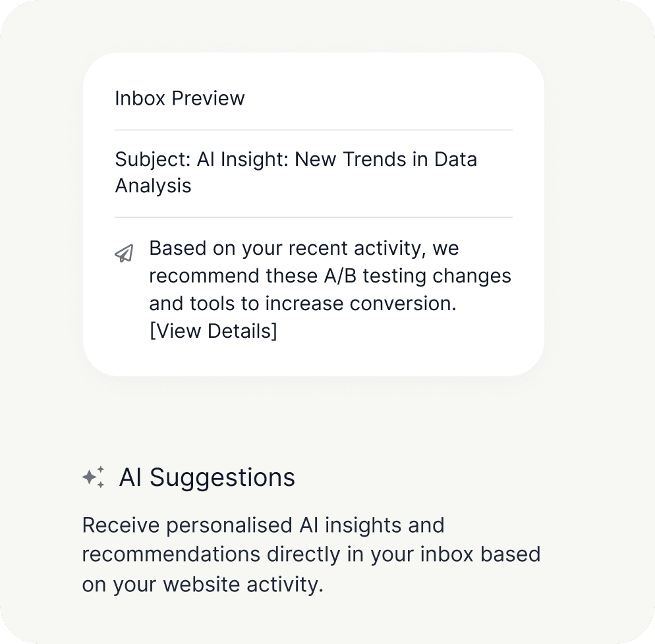Click divider line below Inbox Preview title
Viewport: 655px width, 644px height.
[314, 130]
